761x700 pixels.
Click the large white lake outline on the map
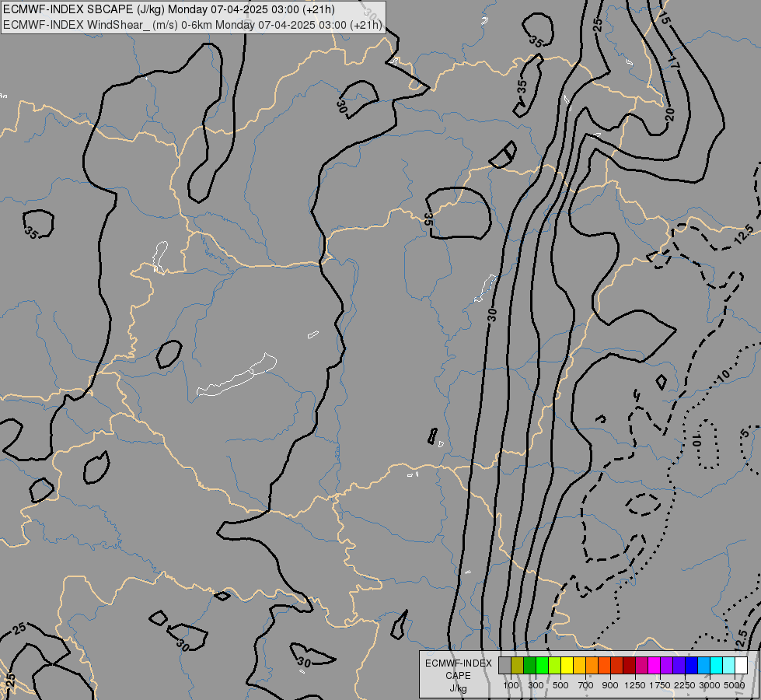pos(236,376)
